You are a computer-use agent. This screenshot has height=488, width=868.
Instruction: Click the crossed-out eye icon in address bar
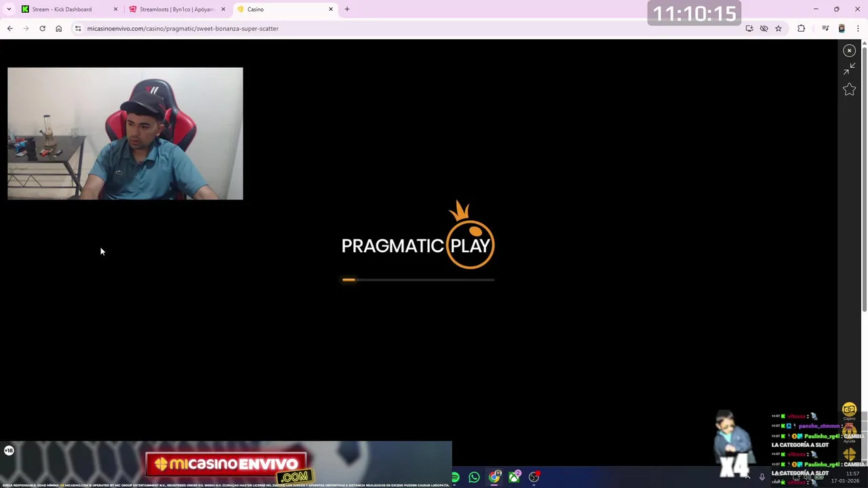click(764, 28)
